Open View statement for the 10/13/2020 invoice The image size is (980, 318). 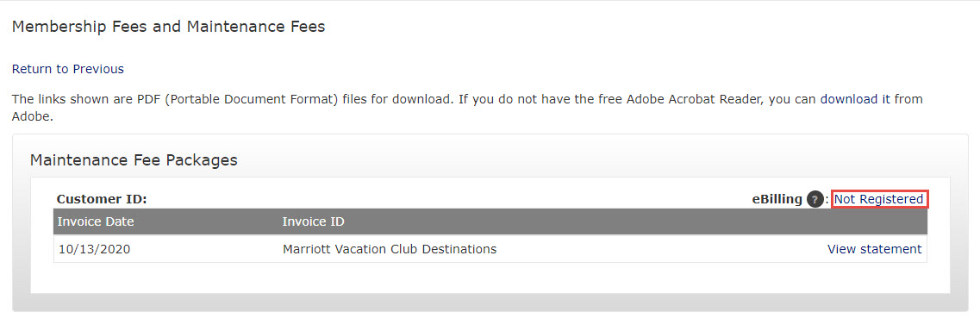[874, 249]
